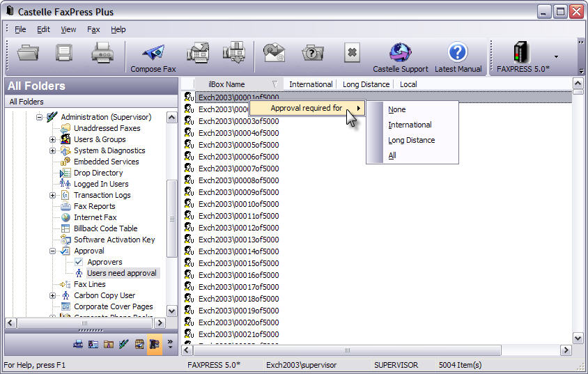Open the Latest Manual help icon
588x374 pixels.
(458, 52)
